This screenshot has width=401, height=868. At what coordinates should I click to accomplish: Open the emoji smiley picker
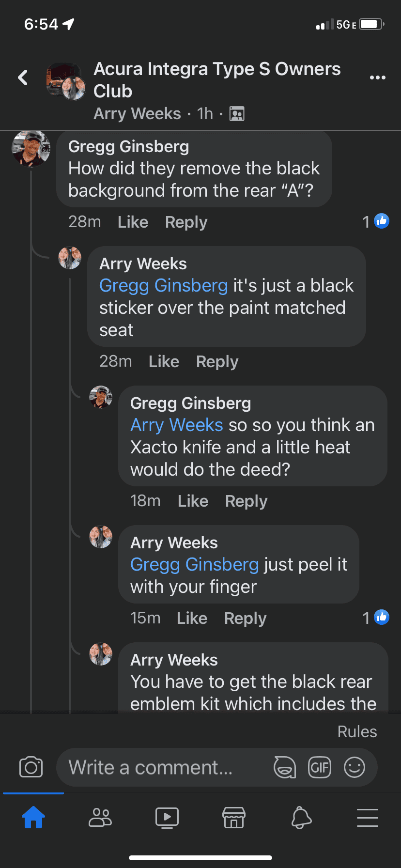(x=355, y=767)
